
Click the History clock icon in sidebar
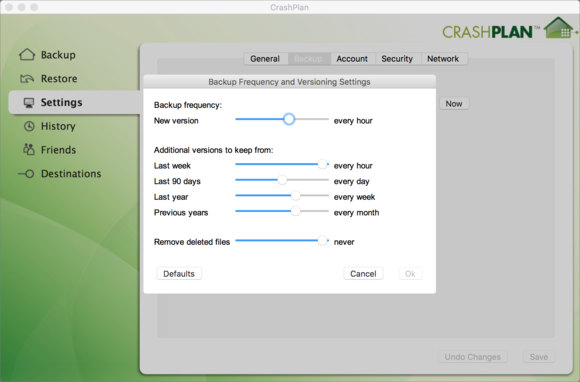(29, 126)
